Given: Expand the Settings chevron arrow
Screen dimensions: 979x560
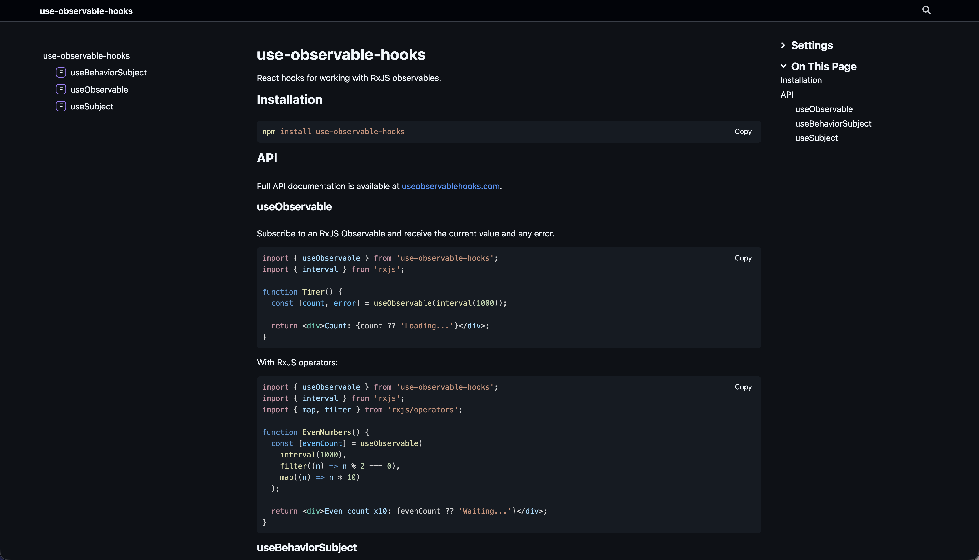Looking at the screenshot, I should 784,45.
